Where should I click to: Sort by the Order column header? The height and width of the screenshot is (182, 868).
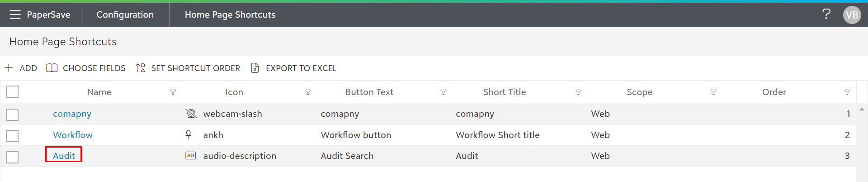[774, 92]
